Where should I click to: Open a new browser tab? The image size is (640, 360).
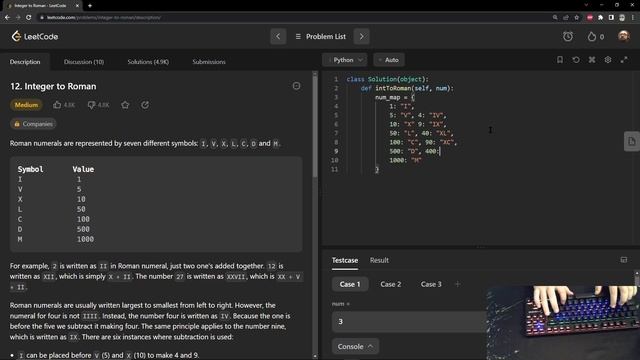(x=89, y=6)
